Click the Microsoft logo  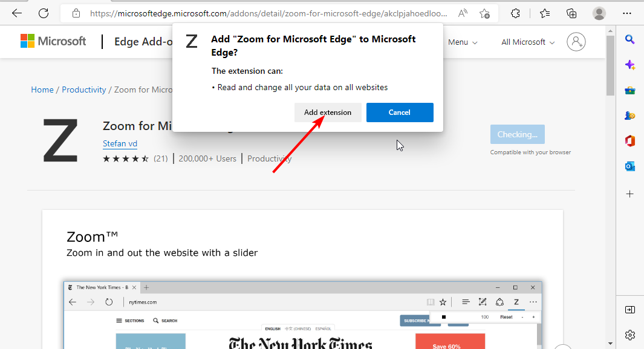53,41
